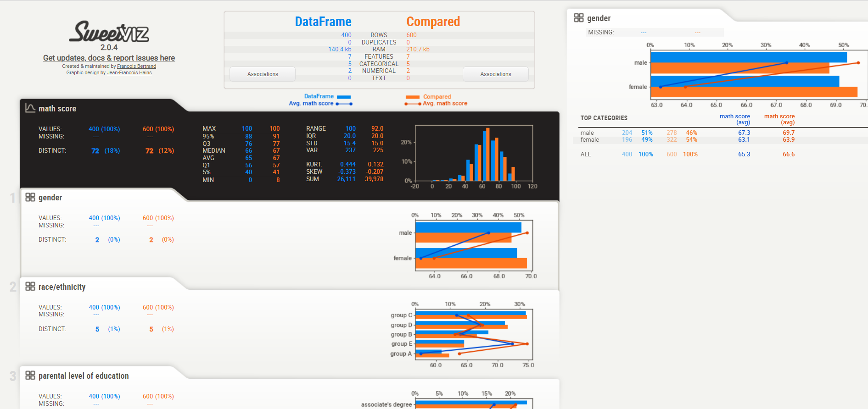
Task: Click the 'ROWS' label in summary
Action: 379,35
